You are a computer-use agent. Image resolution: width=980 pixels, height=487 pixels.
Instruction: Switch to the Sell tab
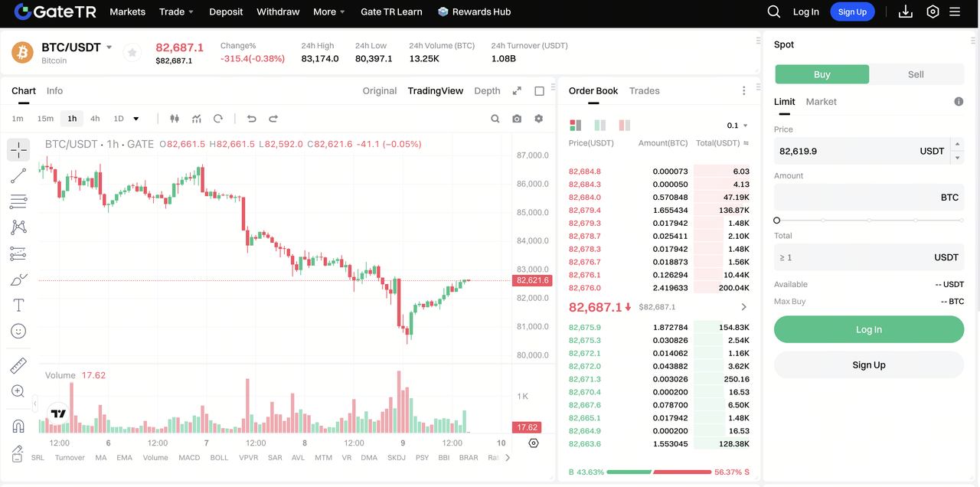916,74
